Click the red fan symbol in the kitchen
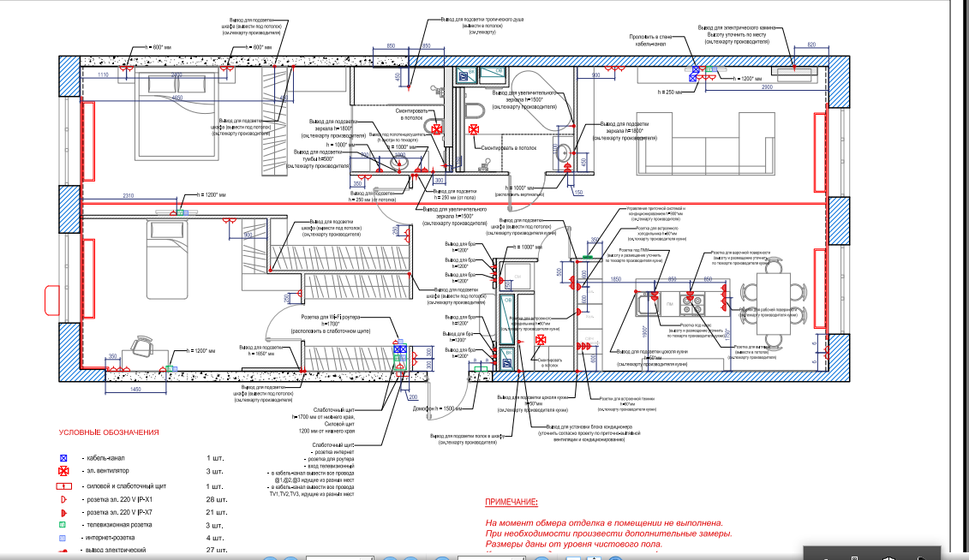969x560 pixels. pyautogui.click(x=541, y=340)
